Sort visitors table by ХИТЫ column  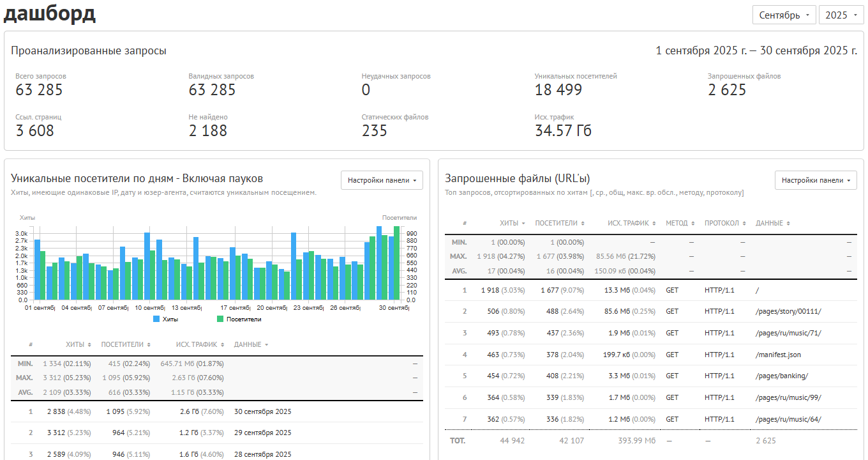(x=78, y=344)
